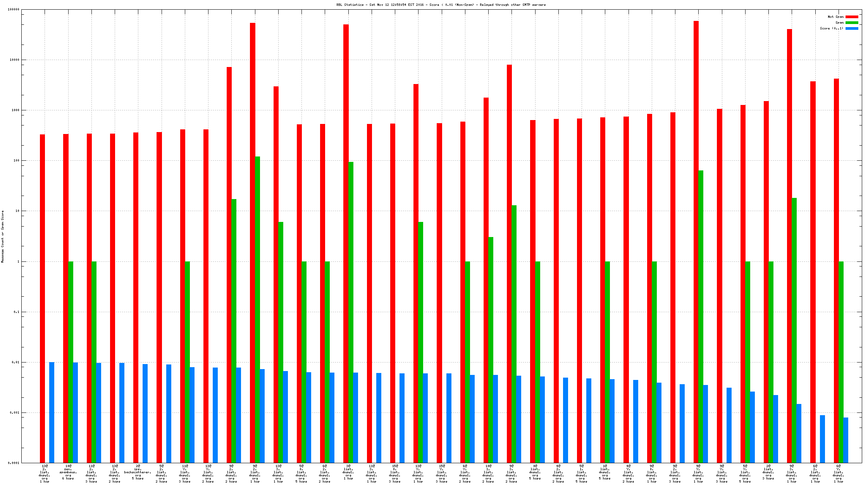Click the red Not Spam legend swatch

852,17
